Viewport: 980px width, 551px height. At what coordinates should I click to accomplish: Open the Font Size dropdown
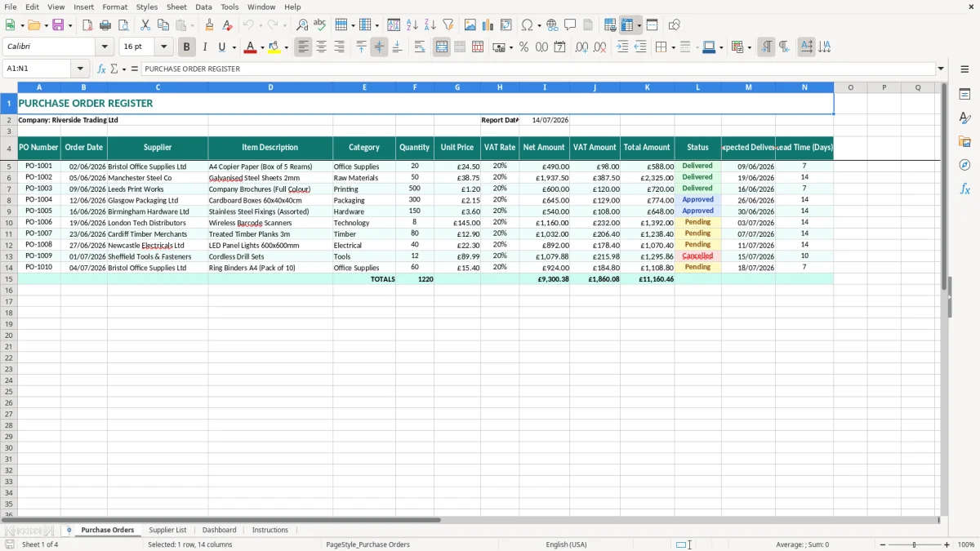163,47
